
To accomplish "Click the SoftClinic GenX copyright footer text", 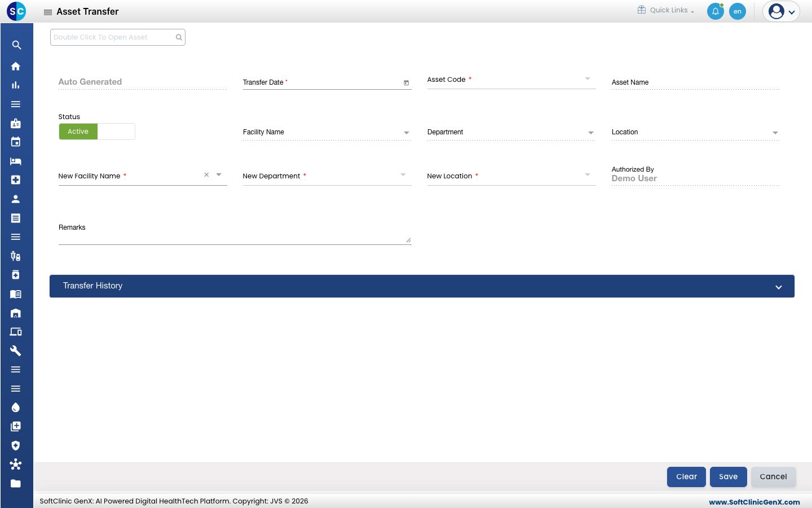I will click(x=174, y=501).
